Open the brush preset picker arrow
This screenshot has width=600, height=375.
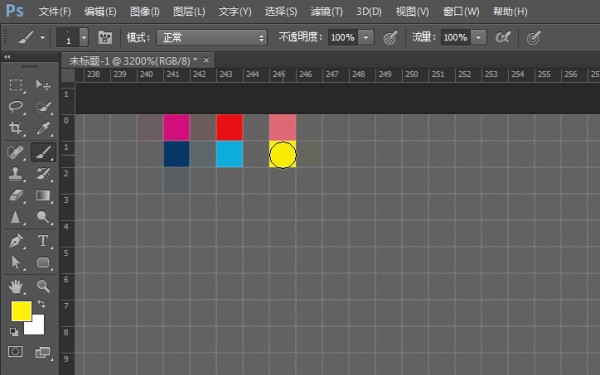coord(84,38)
